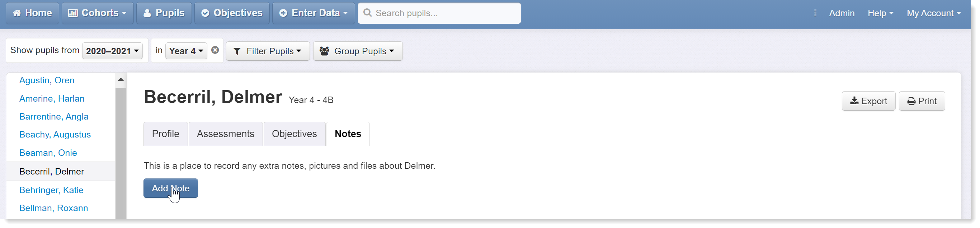Click the Filter Pupils funnel icon
The height and width of the screenshot is (228, 980).
click(x=237, y=51)
